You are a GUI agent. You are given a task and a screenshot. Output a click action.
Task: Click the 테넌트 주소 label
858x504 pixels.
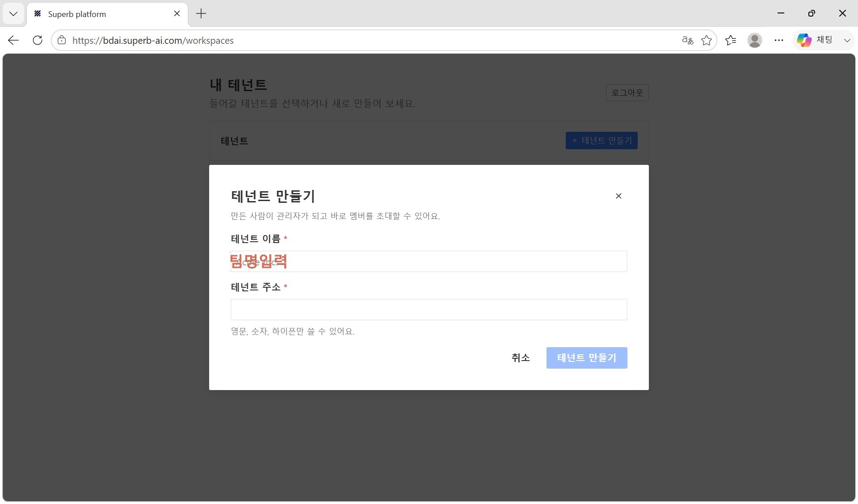256,287
